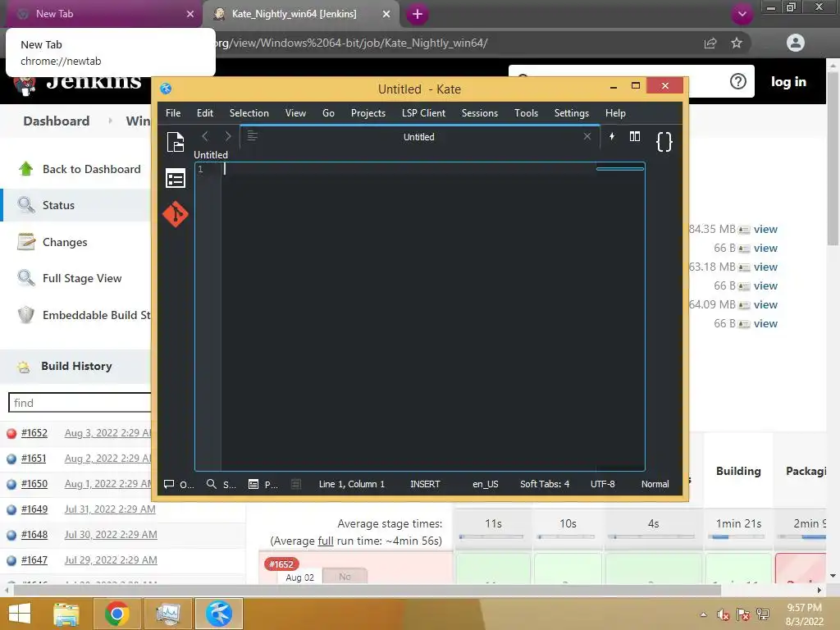Image resolution: width=840 pixels, height=630 pixels.
Task: Open Chrome profile avatar icon
Action: pyautogui.click(x=796, y=43)
